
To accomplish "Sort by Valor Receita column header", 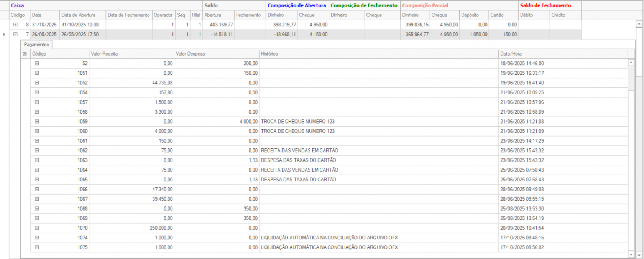I will coord(131,54).
